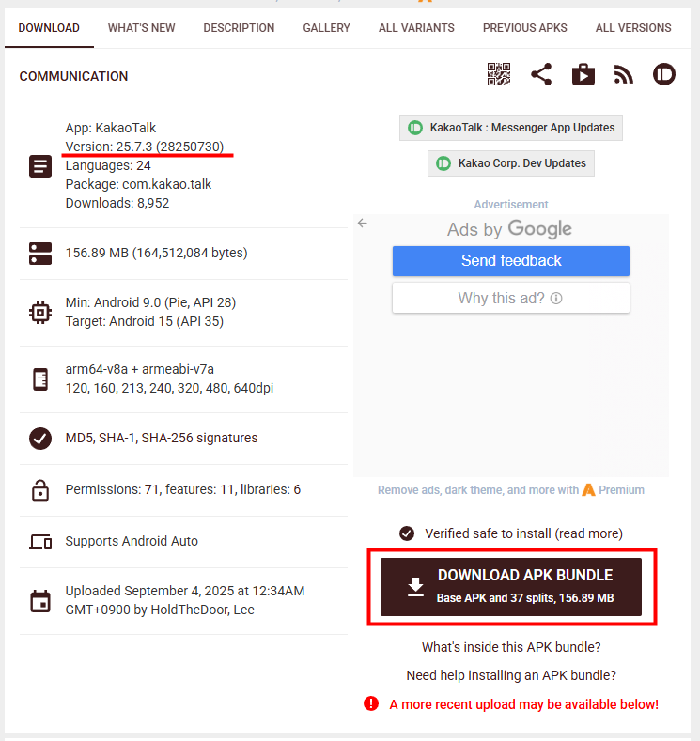Viewport: 700px width, 741px height.
Task: Click the RSS feed icon
Action: [x=624, y=75]
